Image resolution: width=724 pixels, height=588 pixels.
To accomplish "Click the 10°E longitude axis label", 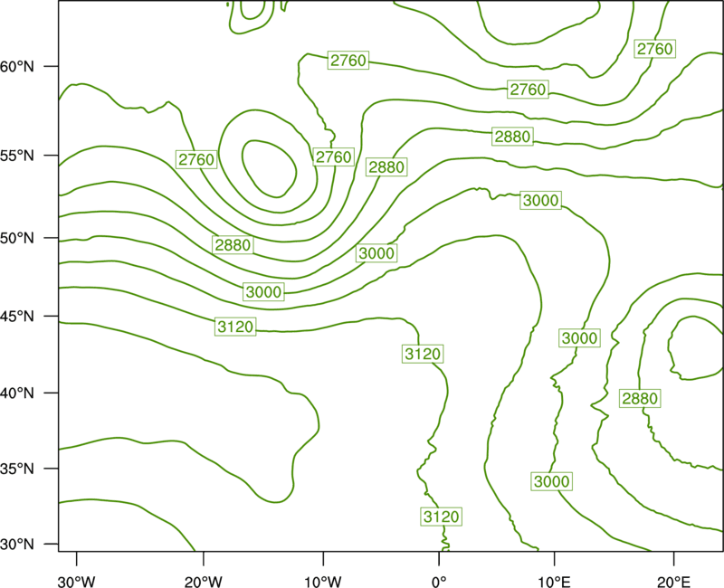I will click(x=554, y=582).
